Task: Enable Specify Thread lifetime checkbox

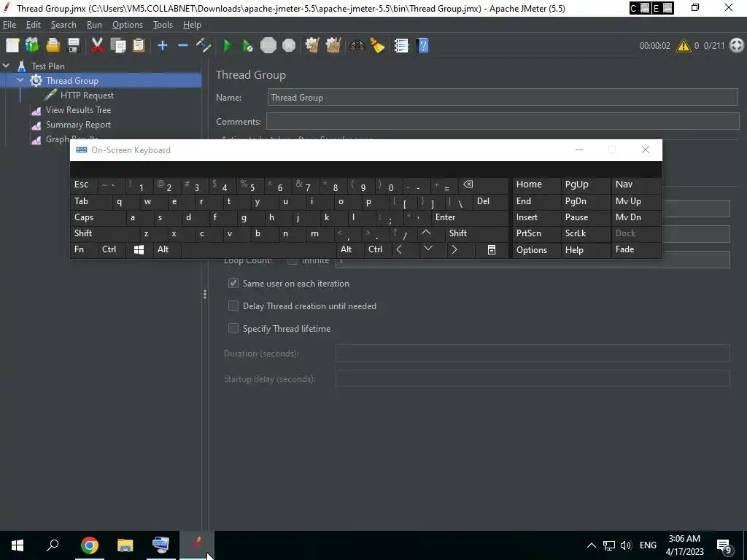Action: pyautogui.click(x=233, y=329)
